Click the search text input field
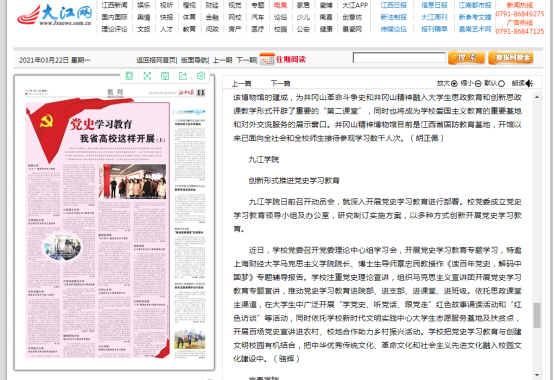Screen dimensions: 554x380 (x=399, y=58)
